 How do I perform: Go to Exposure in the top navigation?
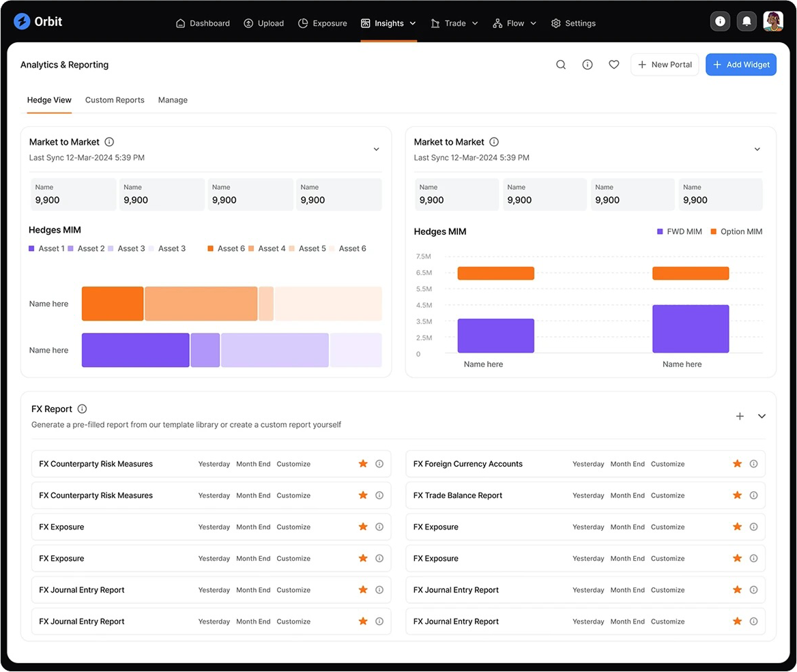pos(323,23)
